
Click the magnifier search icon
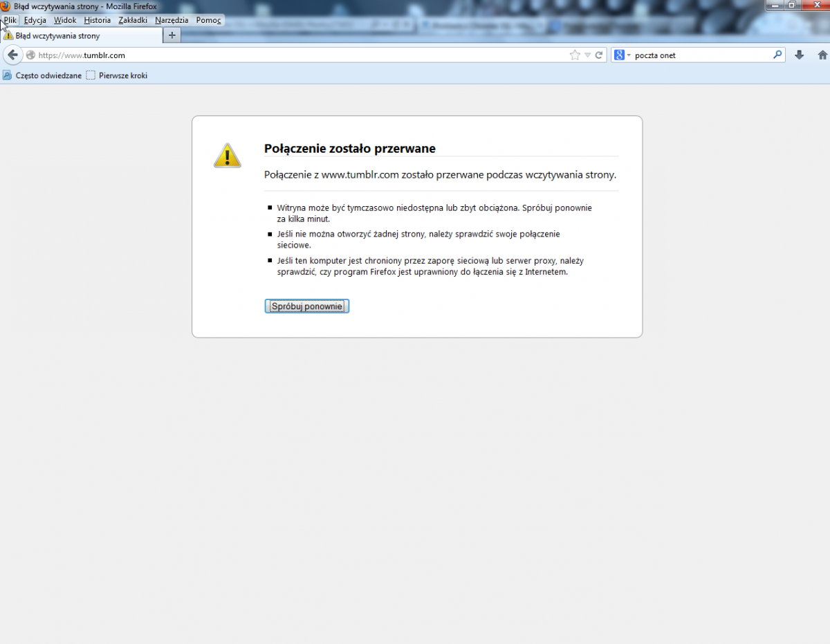click(x=777, y=55)
